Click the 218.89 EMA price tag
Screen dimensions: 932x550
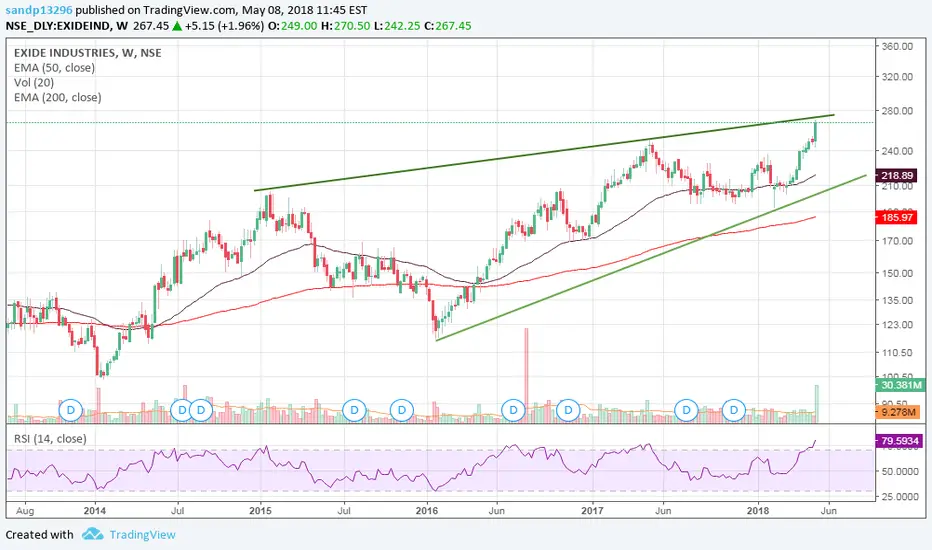point(897,175)
